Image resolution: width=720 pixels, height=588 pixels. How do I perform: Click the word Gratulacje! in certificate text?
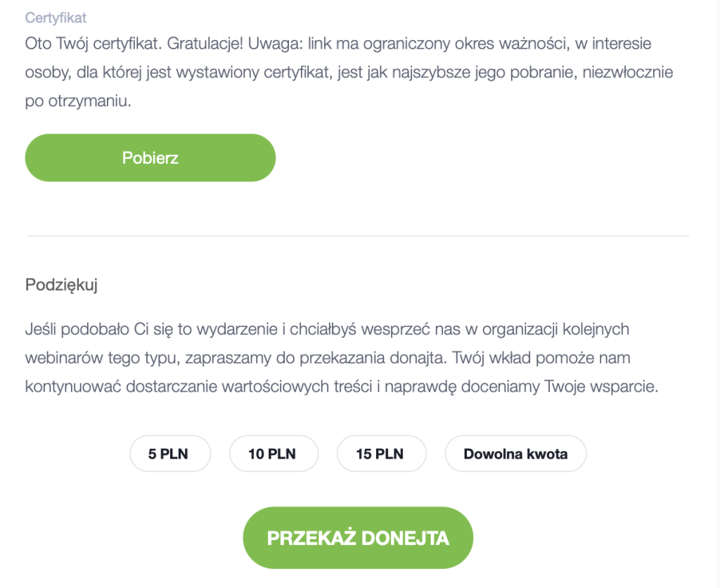(205, 44)
